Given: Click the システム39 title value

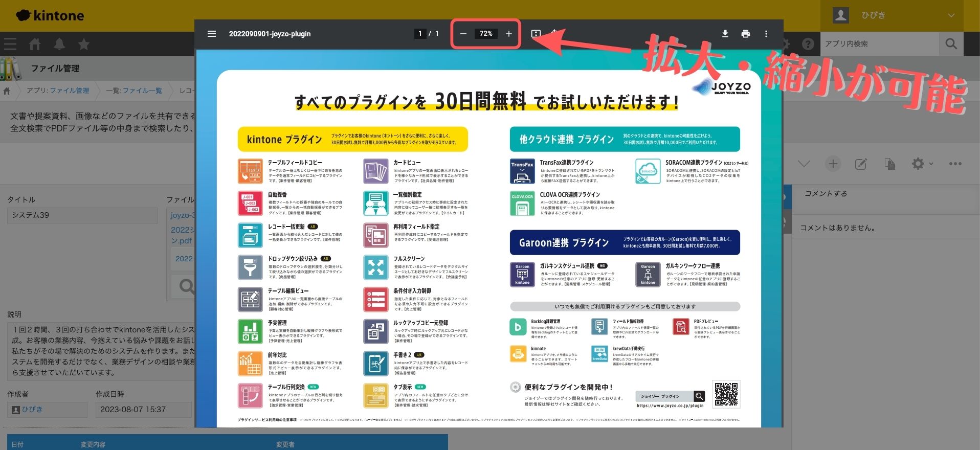Looking at the screenshot, I should click(82, 215).
